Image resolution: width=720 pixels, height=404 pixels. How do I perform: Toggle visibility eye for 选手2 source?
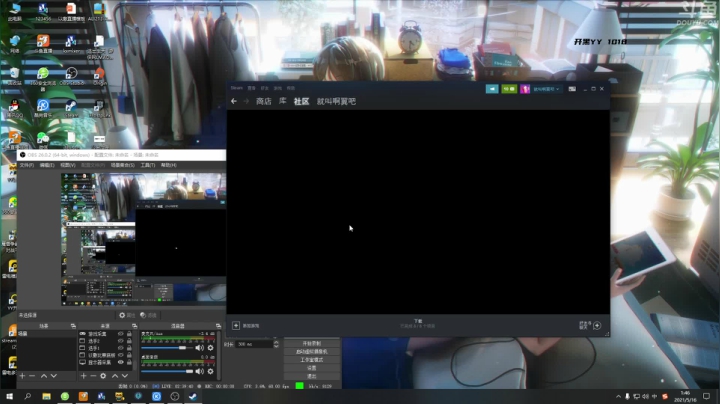pyautogui.click(x=121, y=341)
